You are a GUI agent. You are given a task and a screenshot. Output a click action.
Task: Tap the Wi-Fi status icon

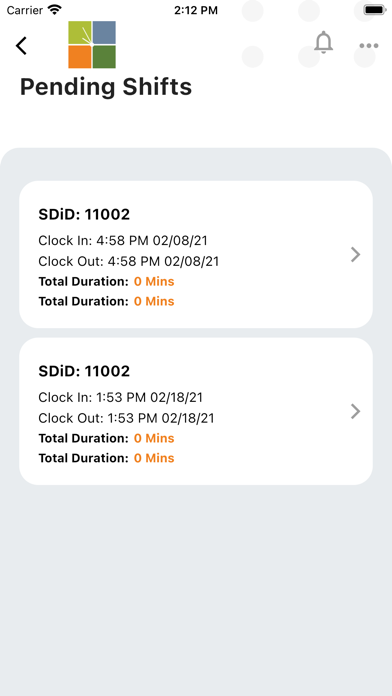pyautogui.click(x=55, y=10)
